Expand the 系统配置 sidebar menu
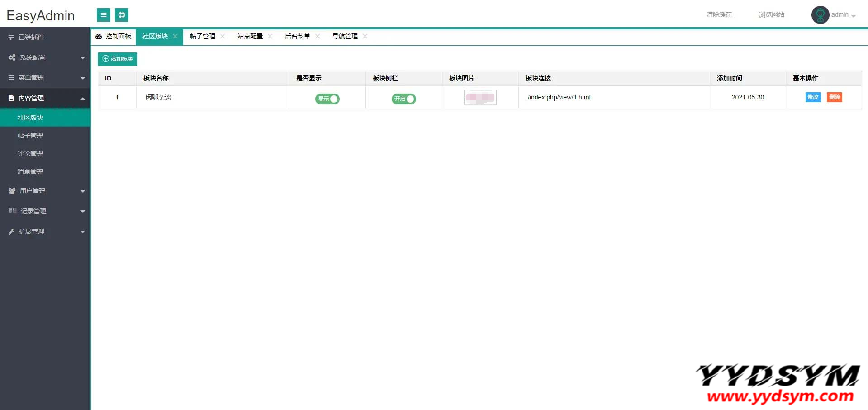Screen dimensions: 868x410 (45, 57)
